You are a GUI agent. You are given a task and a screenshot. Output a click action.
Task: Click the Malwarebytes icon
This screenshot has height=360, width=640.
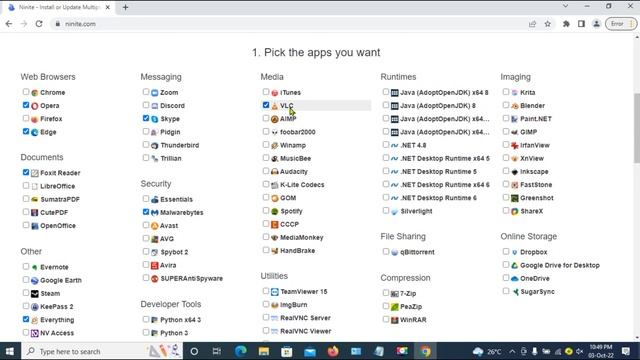click(155, 213)
